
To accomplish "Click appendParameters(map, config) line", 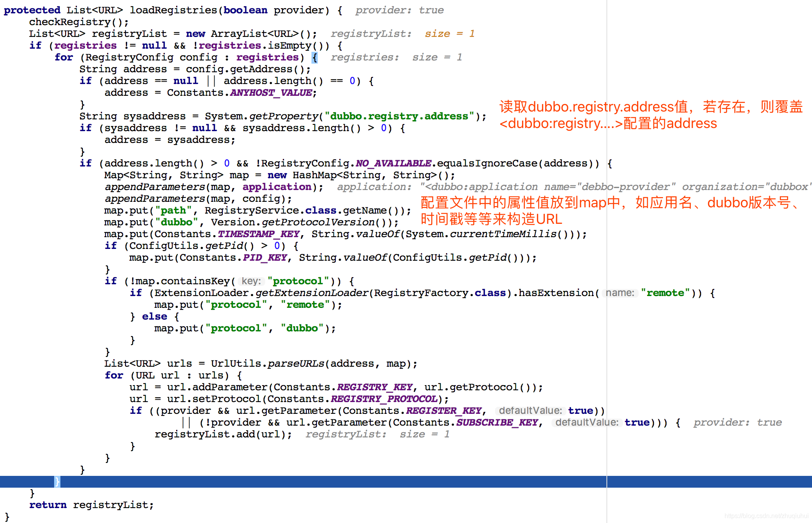I will 198,199.
